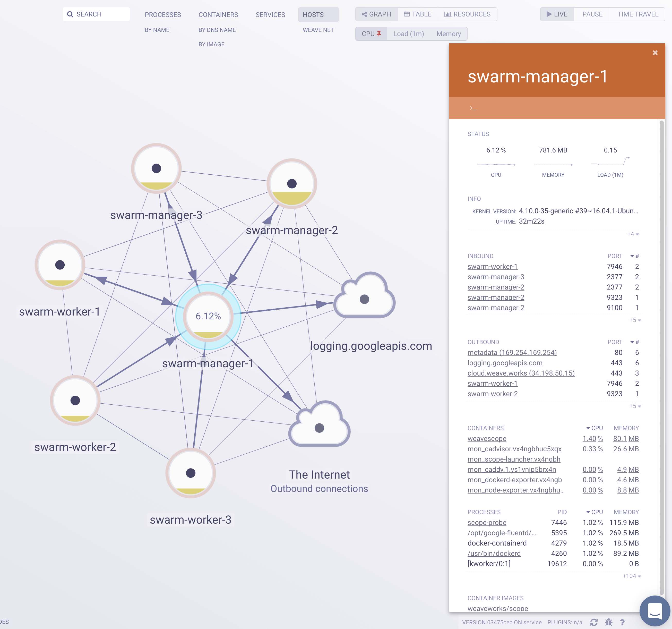Click the swarm-manager-1 node showing 6.12%
This screenshot has width=672, height=629.
pos(208,317)
